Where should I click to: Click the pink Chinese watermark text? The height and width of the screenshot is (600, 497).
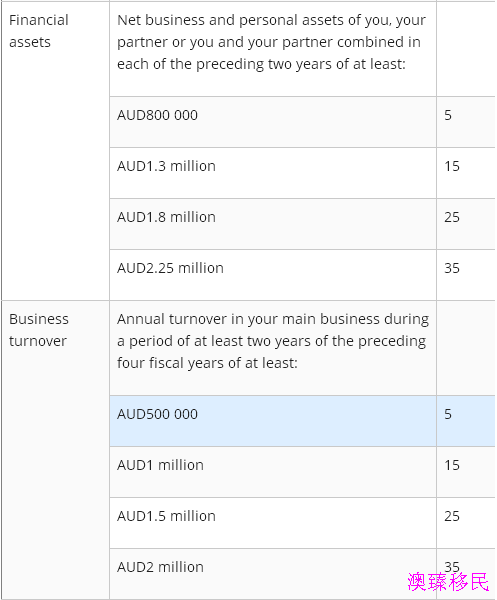click(x=448, y=582)
